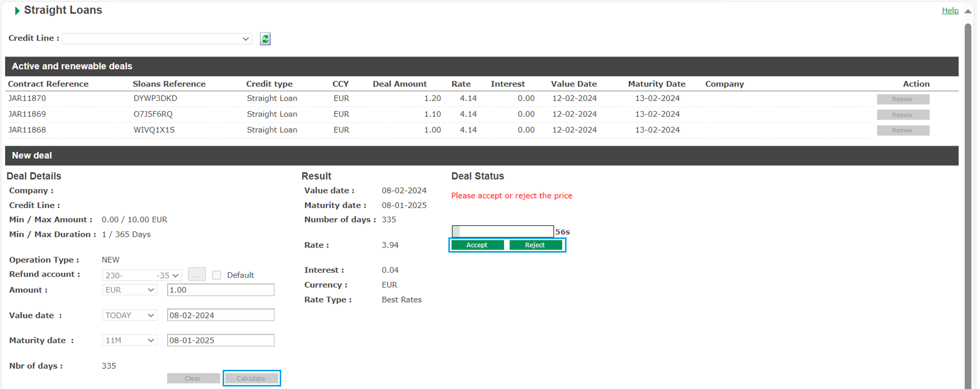Screen dimensions: 980x389
Task: Collapse the Straight Loans section triangle
Action: tap(17, 11)
